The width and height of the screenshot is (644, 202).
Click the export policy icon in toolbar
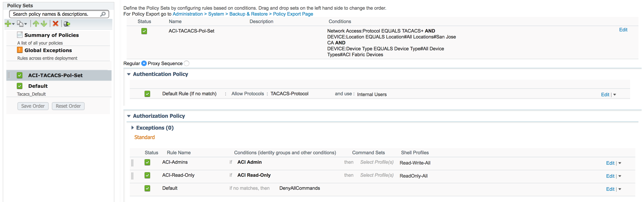(67, 24)
